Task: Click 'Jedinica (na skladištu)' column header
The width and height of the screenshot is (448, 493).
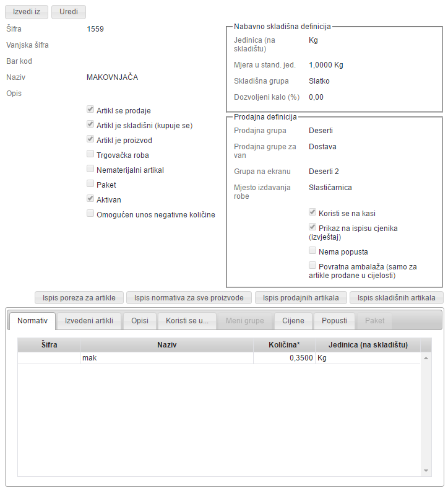Action: point(368,345)
